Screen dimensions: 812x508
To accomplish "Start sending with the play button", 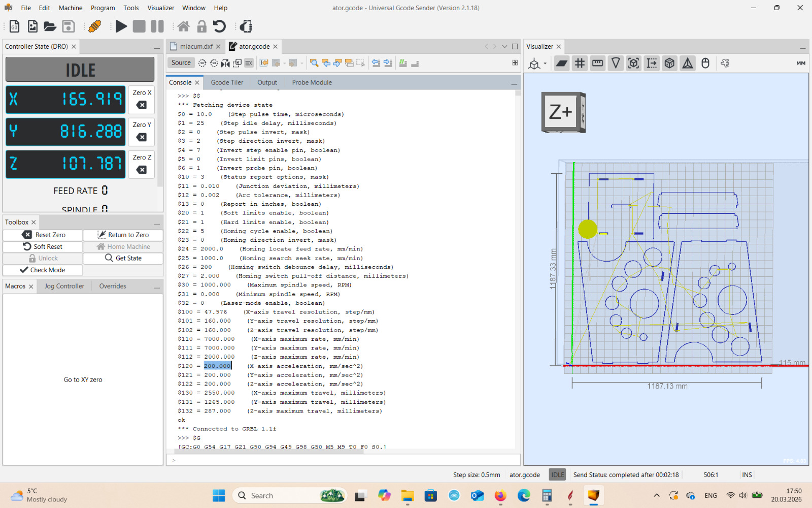I will coord(121,26).
